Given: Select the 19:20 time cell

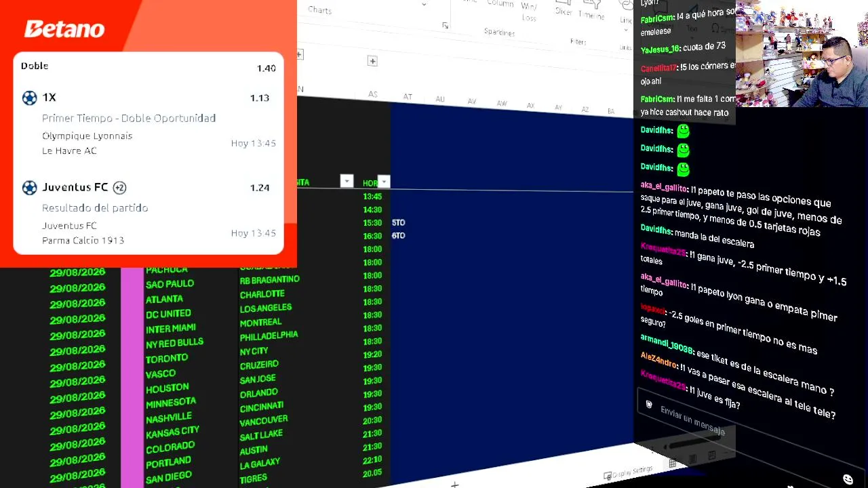Looking at the screenshot, I should pos(372,354).
